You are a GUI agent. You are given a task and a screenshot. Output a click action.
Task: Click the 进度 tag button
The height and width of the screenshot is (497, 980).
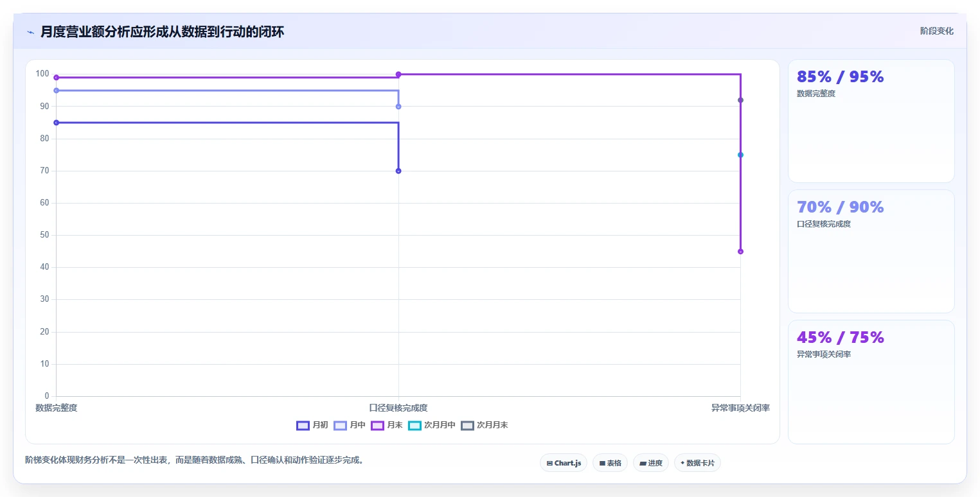(651, 463)
